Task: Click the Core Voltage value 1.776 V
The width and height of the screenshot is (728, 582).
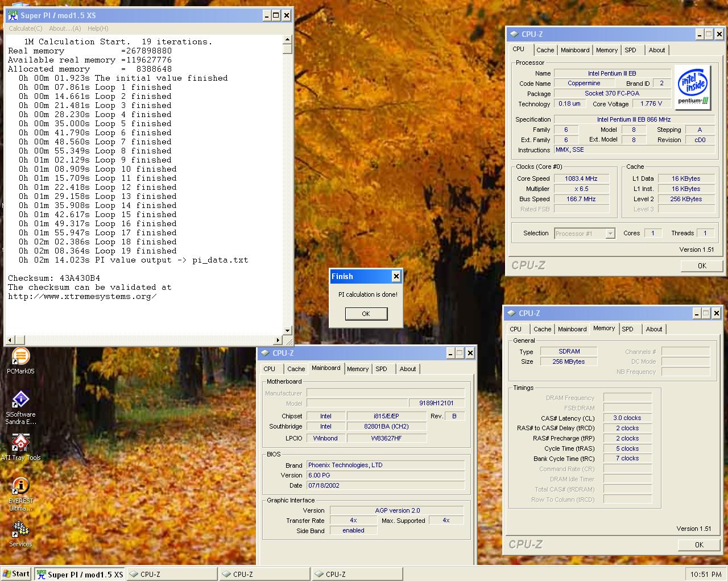Action: [651, 104]
